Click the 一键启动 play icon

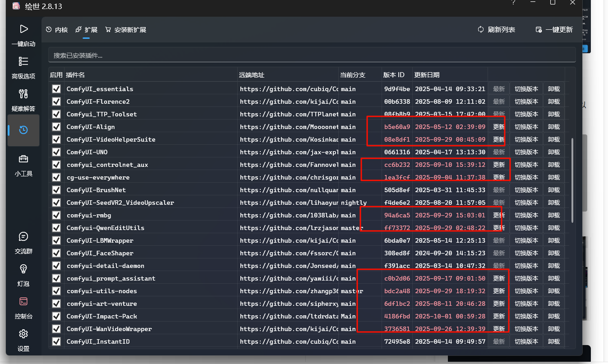pyautogui.click(x=23, y=29)
